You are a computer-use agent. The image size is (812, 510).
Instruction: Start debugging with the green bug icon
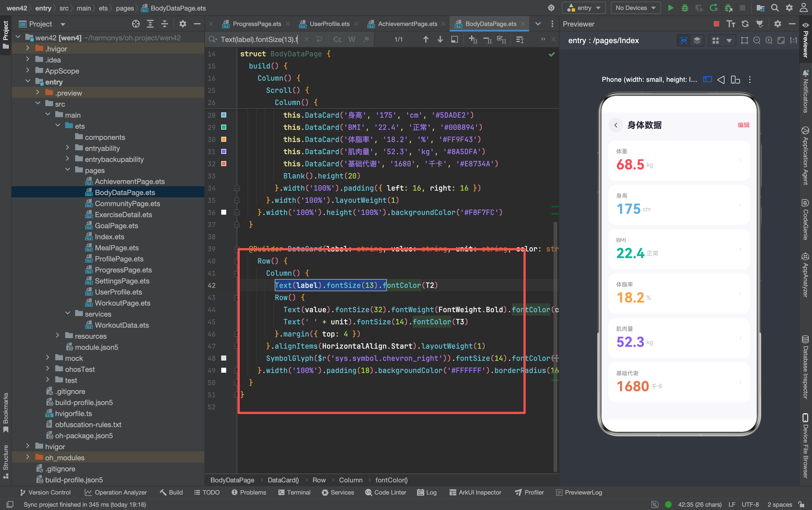point(685,8)
